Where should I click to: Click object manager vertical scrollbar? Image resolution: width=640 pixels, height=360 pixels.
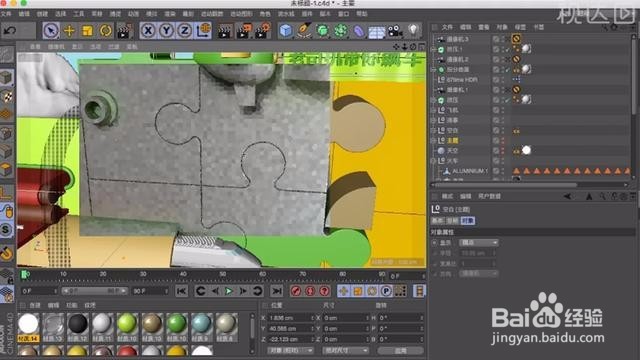(x=634, y=76)
